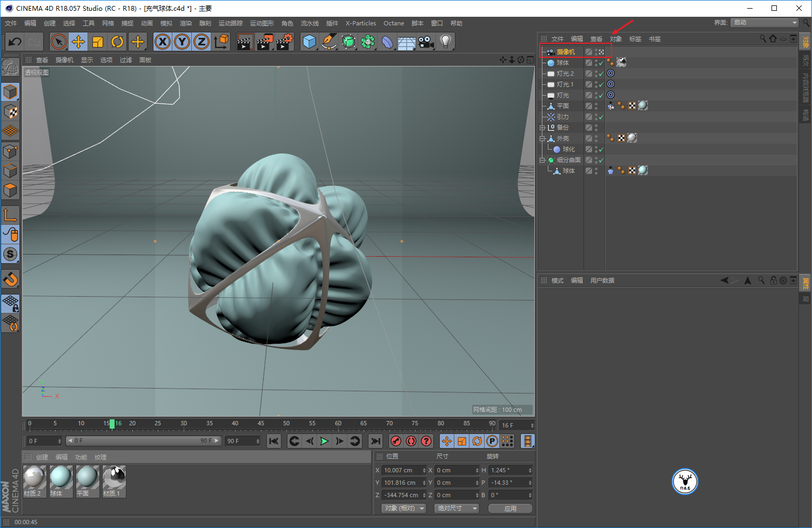Screen dimensions: 812x528
Task: Switch to Points mode in left toolbar
Action: click(x=10, y=151)
